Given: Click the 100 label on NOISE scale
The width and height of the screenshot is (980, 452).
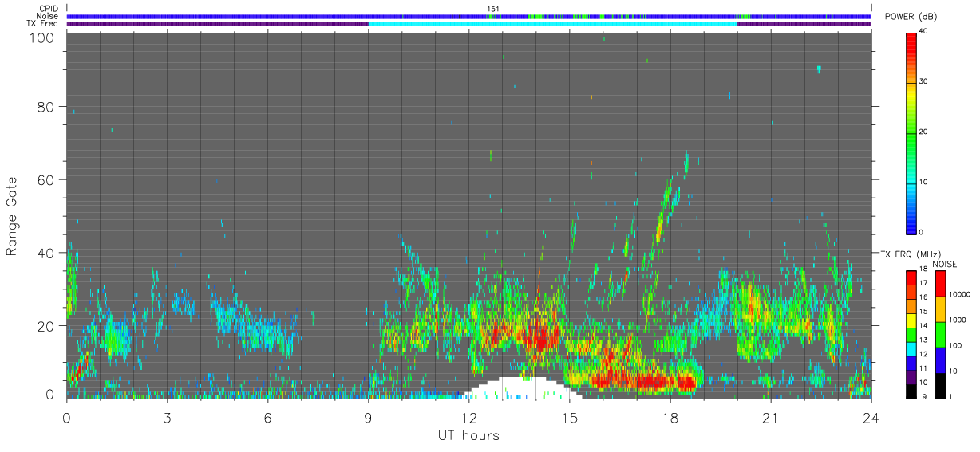Looking at the screenshot, I should (956, 345).
